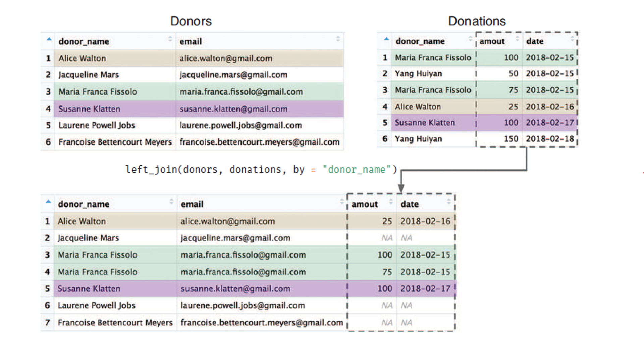Click Donors title above left table
The height and width of the screenshot is (342, 644).
(x=191, y=21)
